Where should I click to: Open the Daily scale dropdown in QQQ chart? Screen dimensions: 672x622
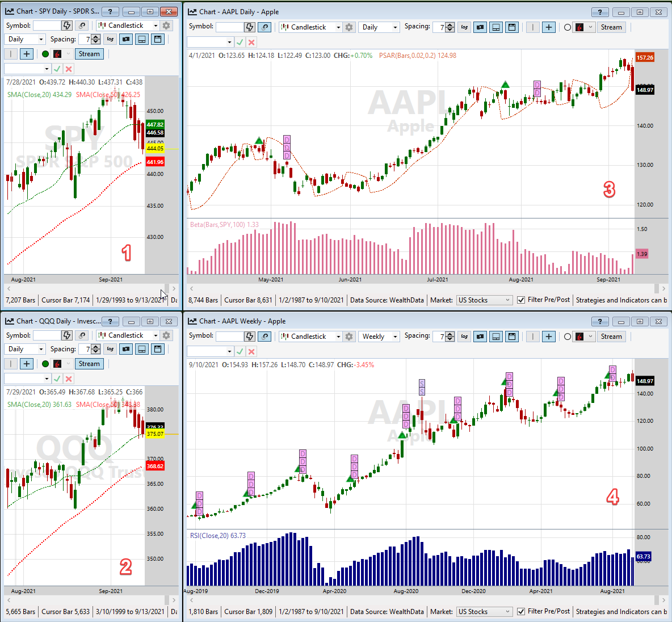click(x=25, y=349)
